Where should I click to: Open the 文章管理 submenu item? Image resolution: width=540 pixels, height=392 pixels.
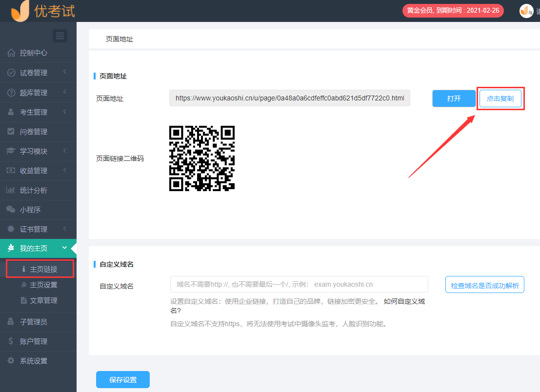point(43,300)
